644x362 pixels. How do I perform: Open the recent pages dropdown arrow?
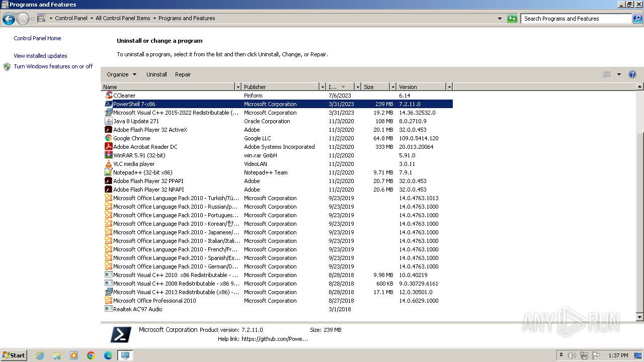coord(32,19)
